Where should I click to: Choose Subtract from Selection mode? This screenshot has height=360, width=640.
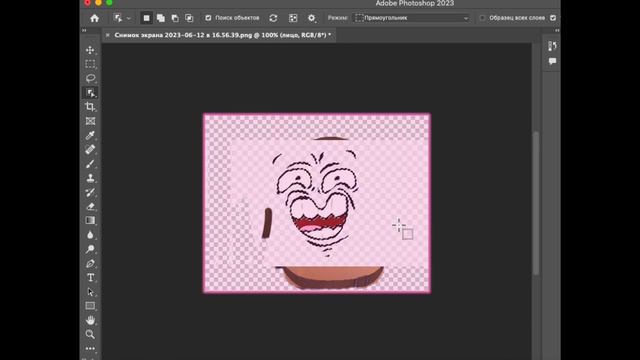175,18
